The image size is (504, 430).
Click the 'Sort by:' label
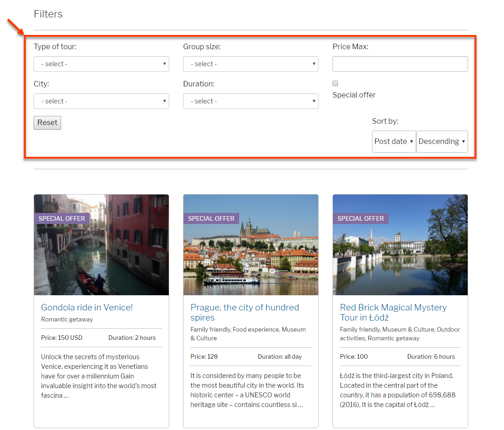(x=385, y=121)
